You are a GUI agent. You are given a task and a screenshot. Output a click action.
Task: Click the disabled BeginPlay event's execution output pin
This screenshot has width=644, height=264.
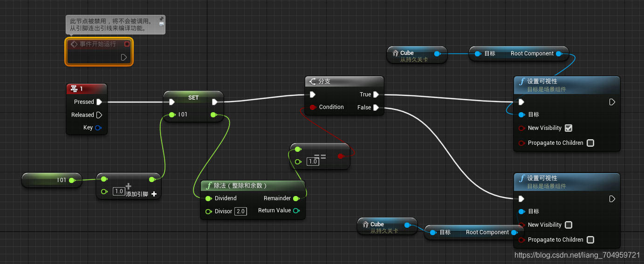click(124, 57)
